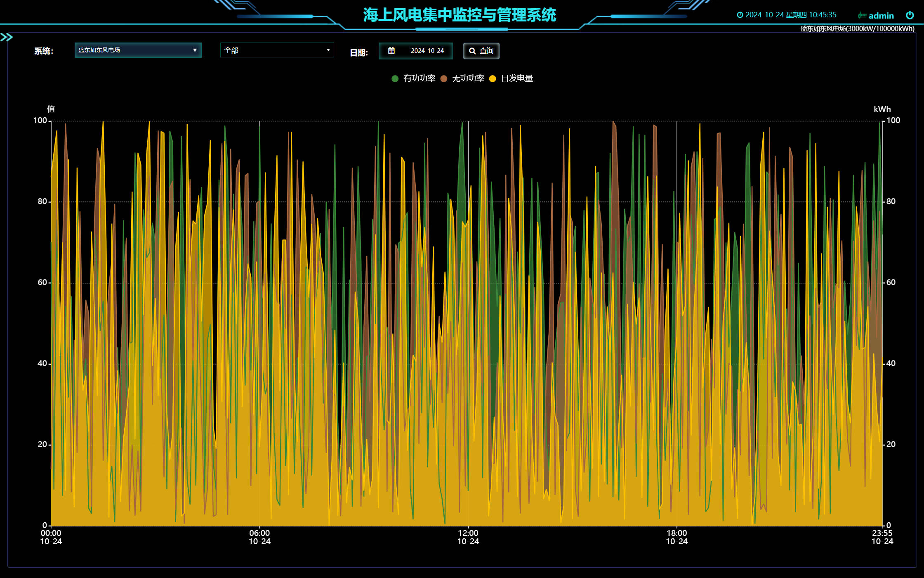The width and height of the screenshot is (924, 578).
Task: Click the 2024-10-24 date input field
Action: [x=427, y=50]
